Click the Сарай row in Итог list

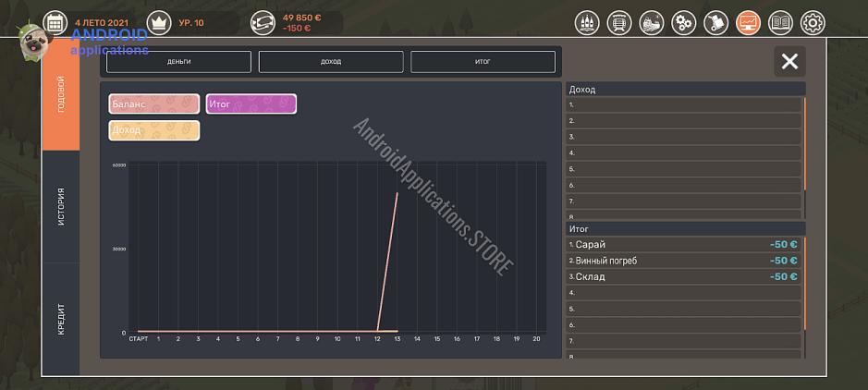684,245
